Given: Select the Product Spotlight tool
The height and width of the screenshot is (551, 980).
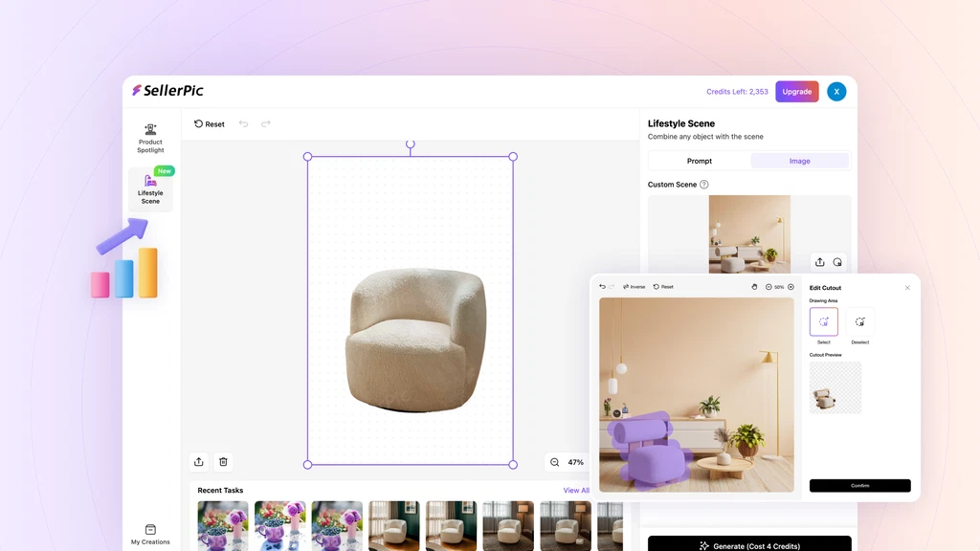Looking at the screenshot, I should [149, 137].
